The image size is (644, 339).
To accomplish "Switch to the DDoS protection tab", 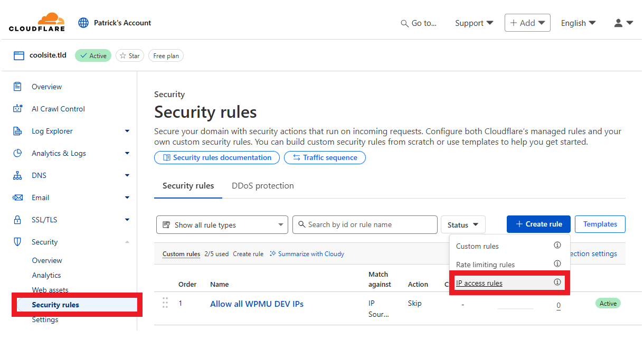I will (x=263, y=186).
